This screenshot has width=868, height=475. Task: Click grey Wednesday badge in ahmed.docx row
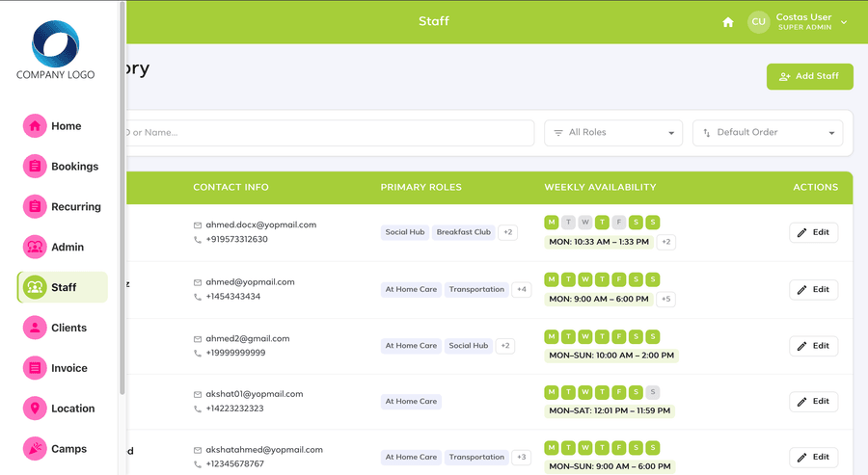click(585, 223)
